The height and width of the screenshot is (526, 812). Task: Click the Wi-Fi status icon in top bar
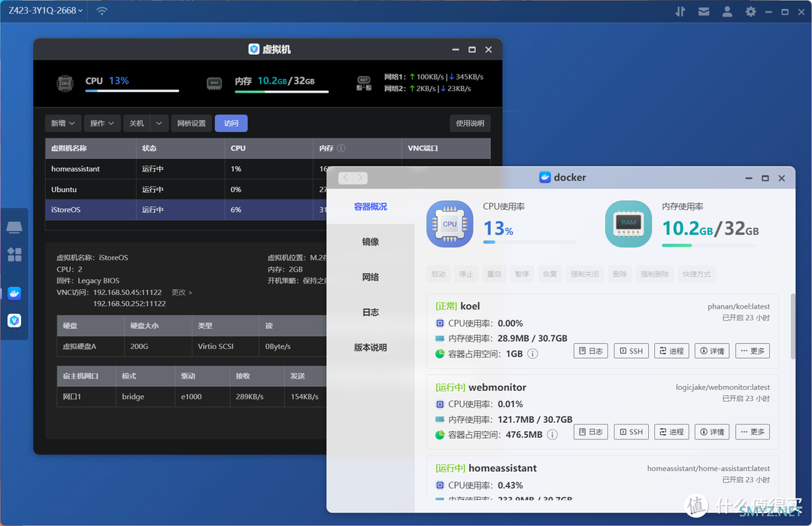tap(102, 11)
